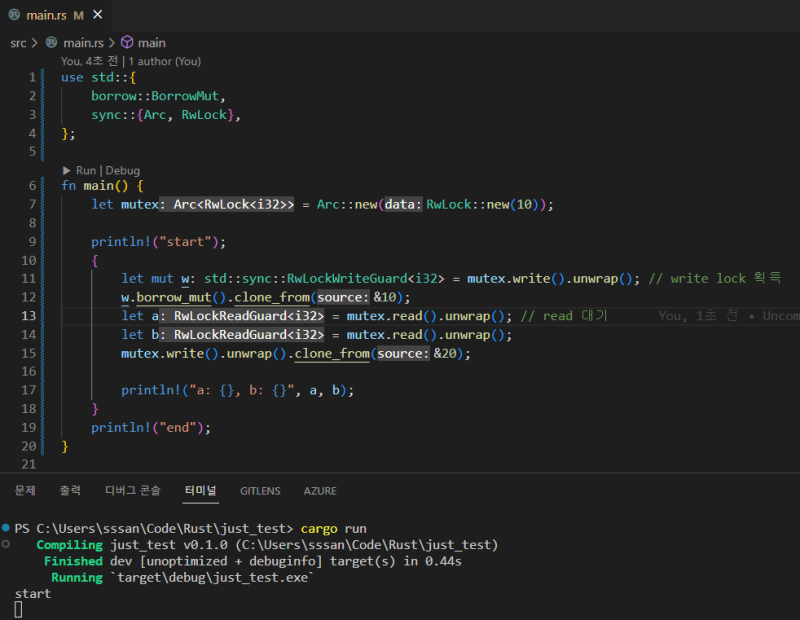Click the blue dot beside the PS prompt
The height and width of the screenshot is (620, 800).
click(x=7, y=528)
